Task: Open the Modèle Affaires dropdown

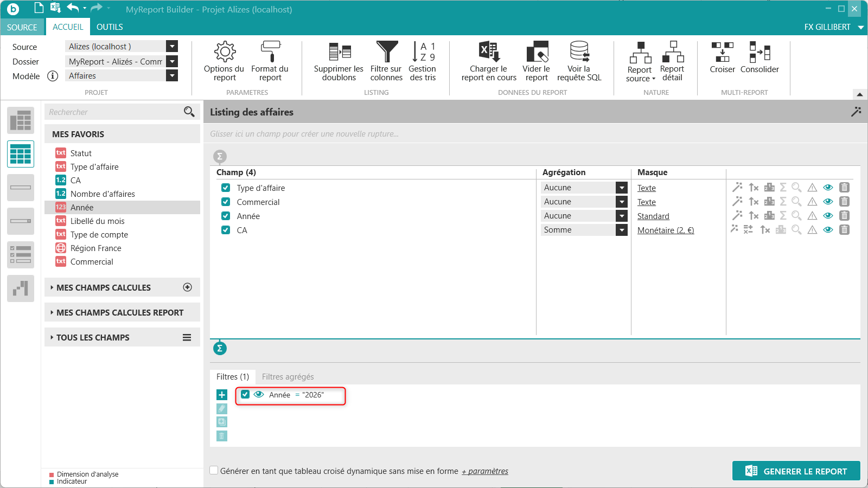Action: (172, 76)
